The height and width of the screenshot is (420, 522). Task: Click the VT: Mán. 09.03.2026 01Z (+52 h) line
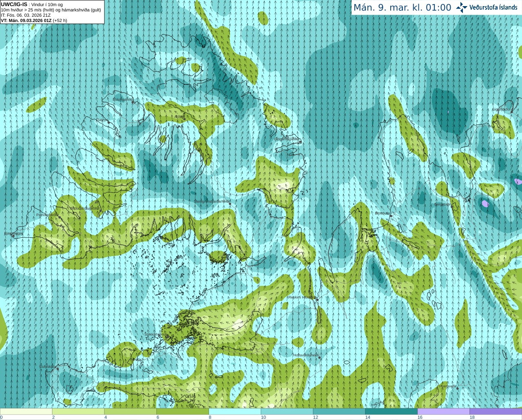(x=34, y=20)
